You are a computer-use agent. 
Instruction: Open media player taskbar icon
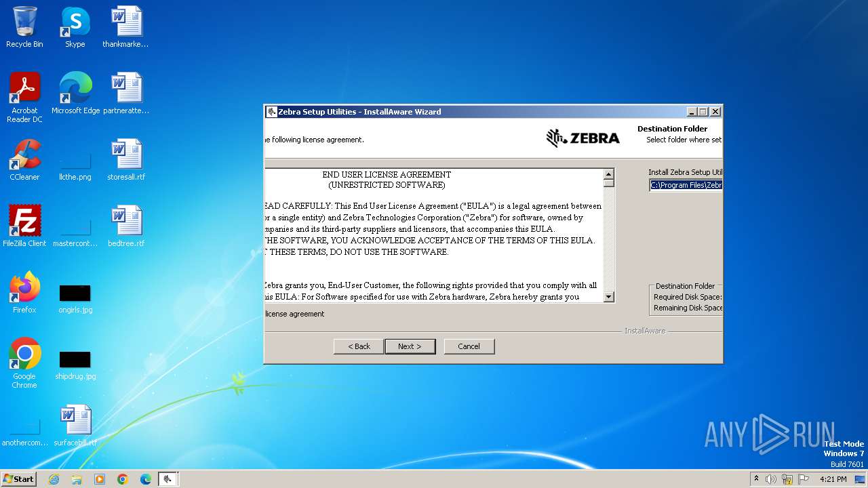pos(100,479)
